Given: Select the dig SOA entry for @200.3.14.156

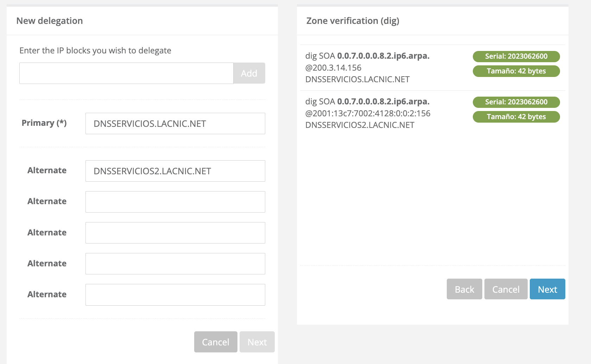Looking at the screenshot, I should [x=367, y=67].
